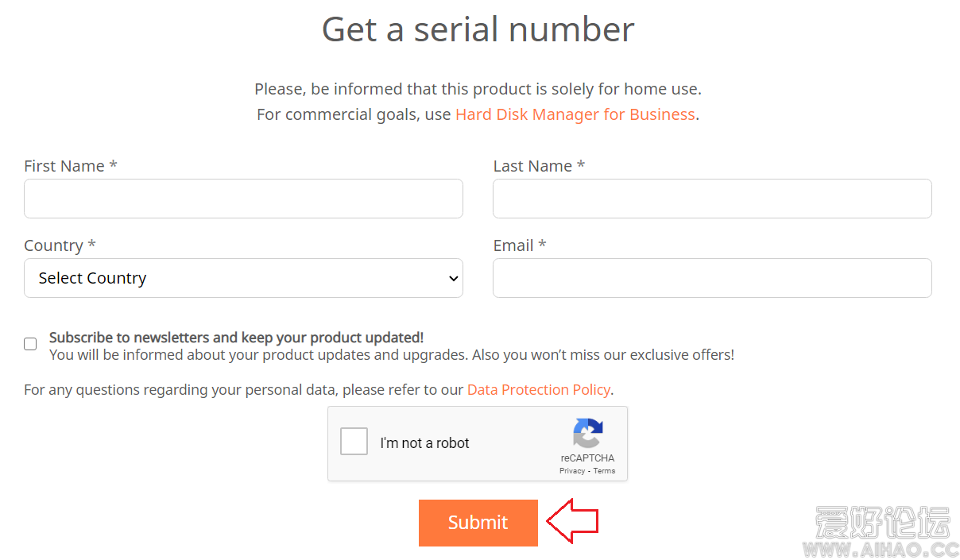
Task: Click the AIHAO.CC watermark logo
Action: (x=881, y=532)
